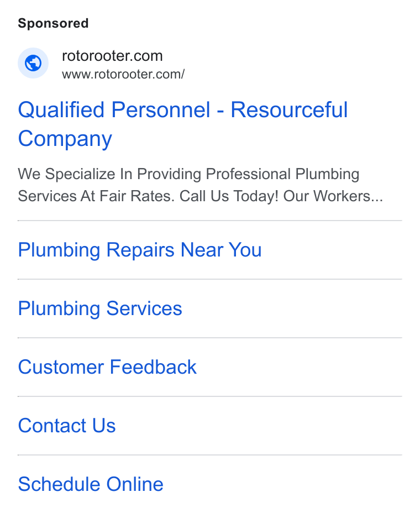420x513 pixels.
Task: Click Services At Fair Rates text
Action: pyautogui.click(x=96, y=196)
